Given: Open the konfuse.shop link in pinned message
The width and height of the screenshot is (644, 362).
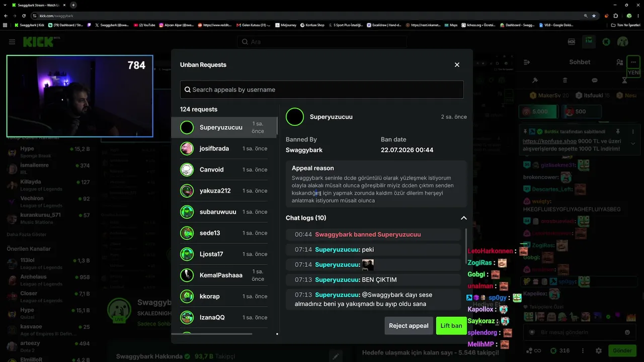Looking at the screenshot, I should (549, 141).
